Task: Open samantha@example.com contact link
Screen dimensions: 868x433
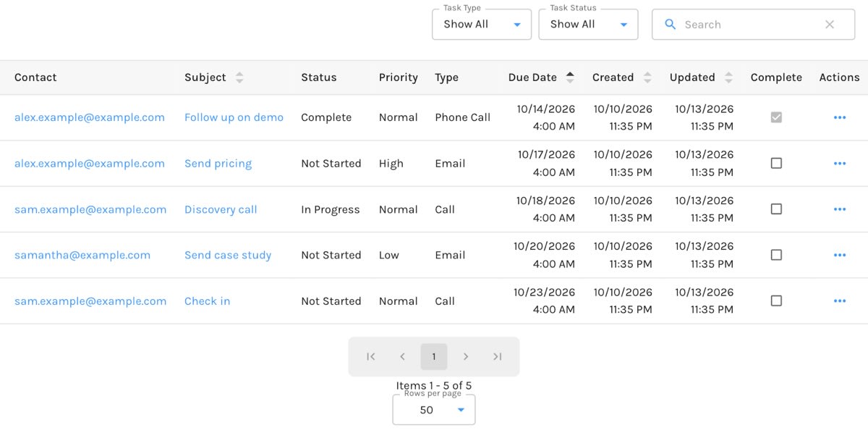Action: [82, 255]
